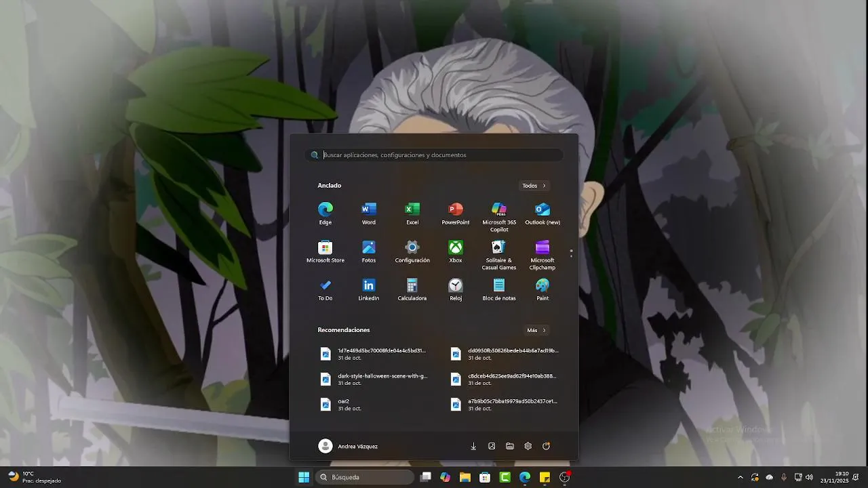Open the To Do app
This screenshot has width=868, height=488.
[x=325, y=289]
